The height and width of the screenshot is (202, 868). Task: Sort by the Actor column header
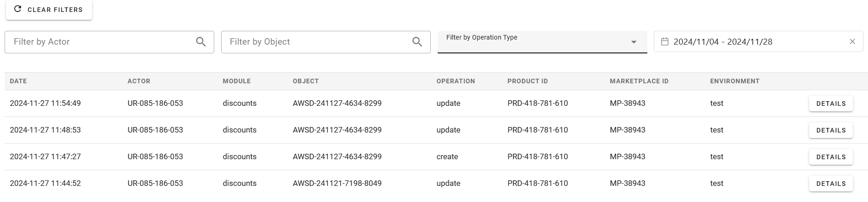click(x=139, y=81)
